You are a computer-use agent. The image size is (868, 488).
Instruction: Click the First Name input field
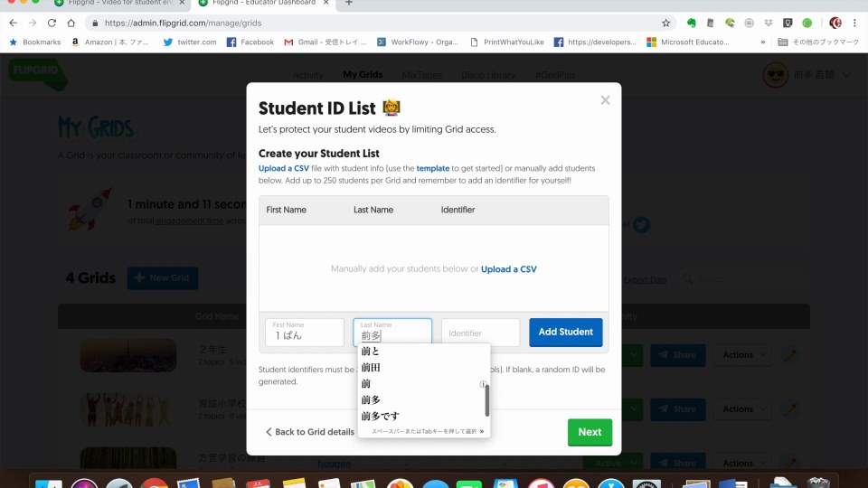[306, 333]
